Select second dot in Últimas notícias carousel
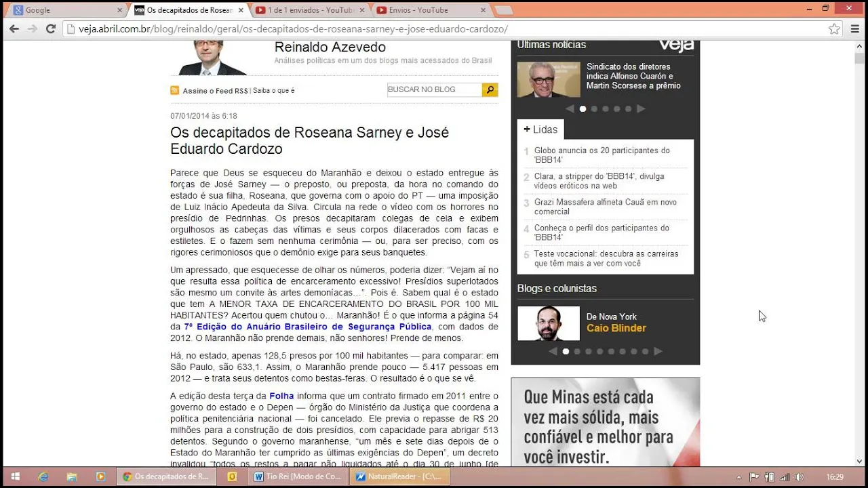Image resolution: width=868 pixels, height=488 pixels. 594,108
